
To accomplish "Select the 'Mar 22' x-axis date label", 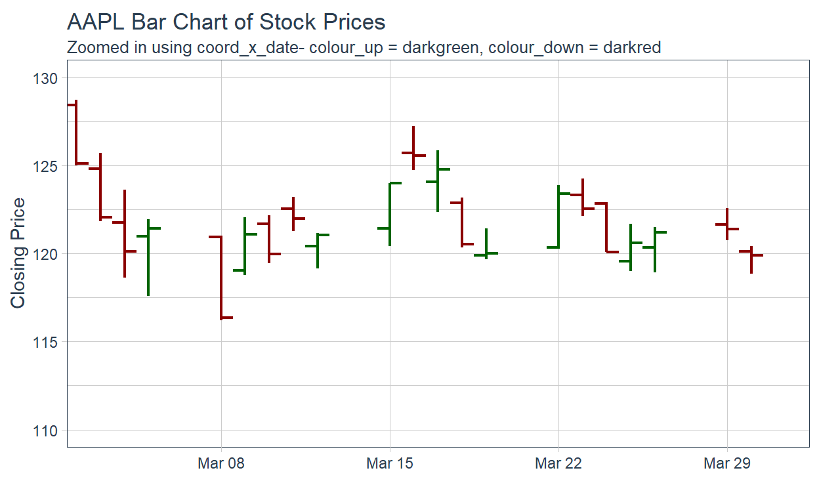I will [558, 463].
